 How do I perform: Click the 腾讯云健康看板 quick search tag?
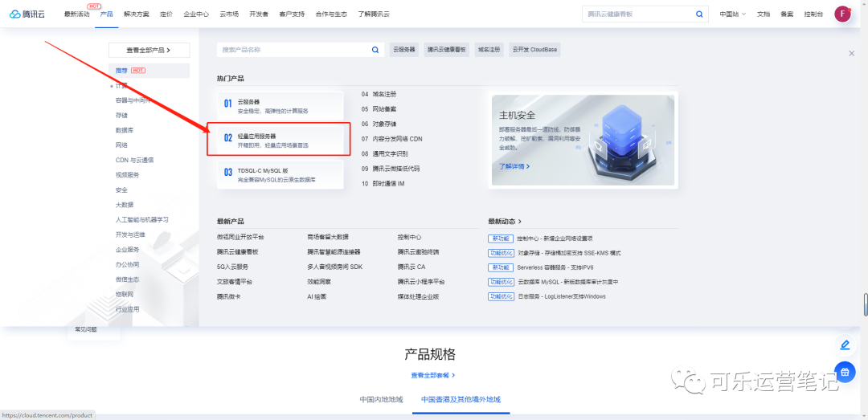click(x=448, y=50)
